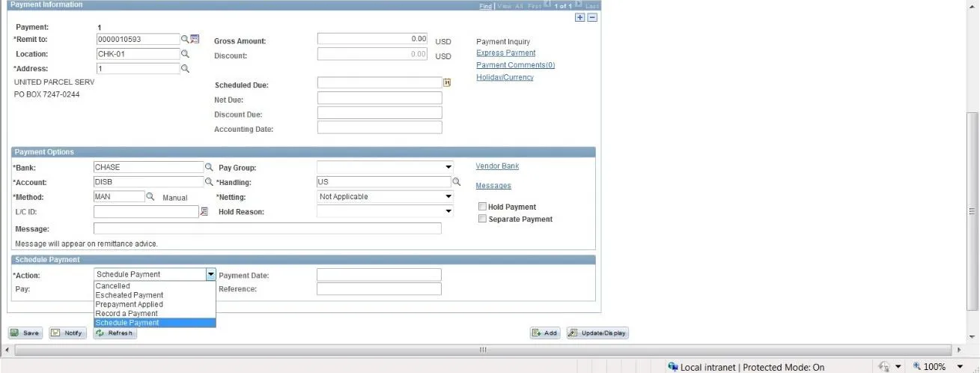Choose Cancelled from Action list
The width and height of the screenshot is (980, 373).
point(155,286)
